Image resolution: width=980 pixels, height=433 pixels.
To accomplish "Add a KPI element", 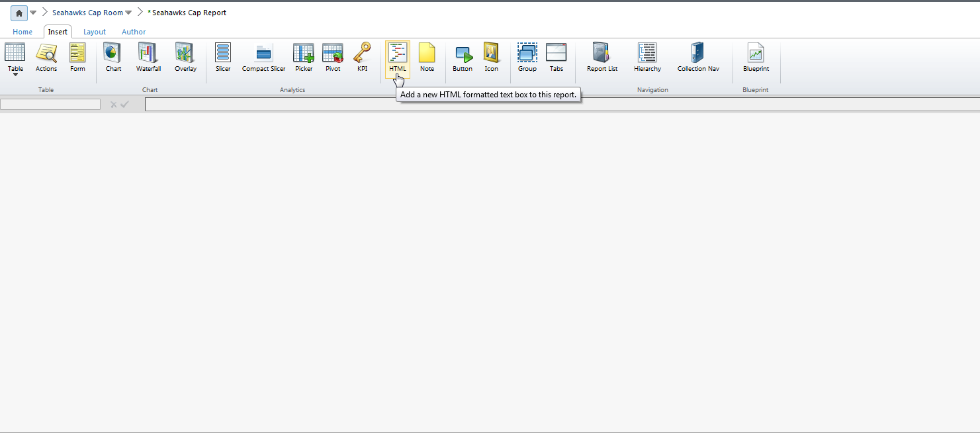I will (x=362, y=58).
